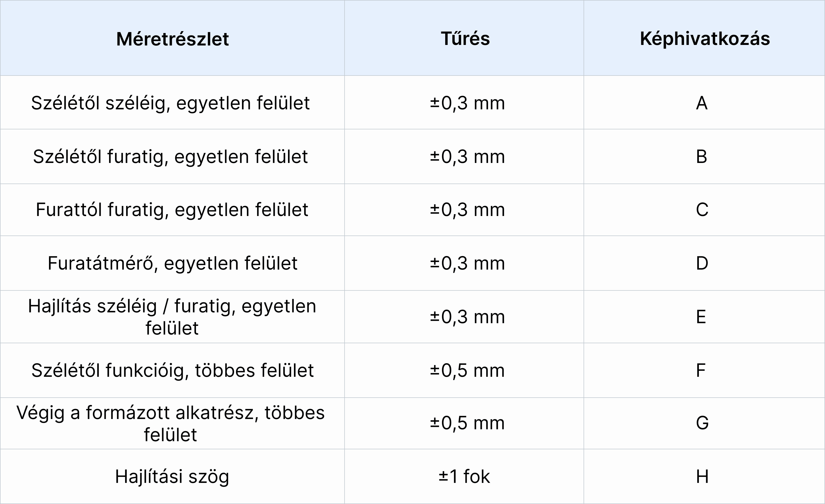Click image reference letter A
825x504 pixels.
pos(702,103)
